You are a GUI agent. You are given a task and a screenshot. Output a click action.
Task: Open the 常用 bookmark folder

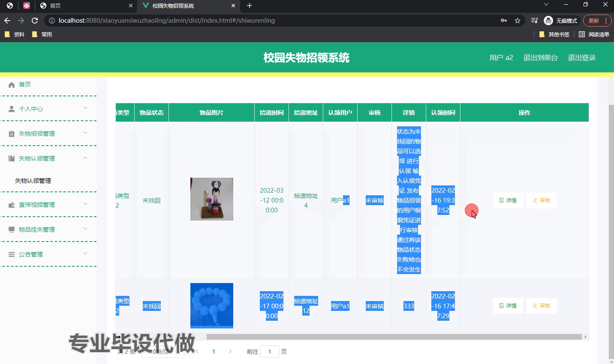coord(42,34)
